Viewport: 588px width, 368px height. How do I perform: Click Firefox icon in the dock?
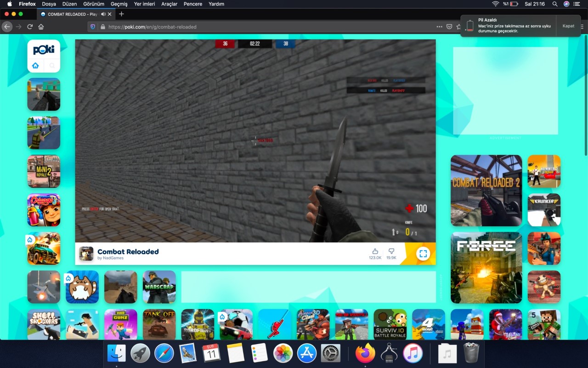[x=365, y=353]
